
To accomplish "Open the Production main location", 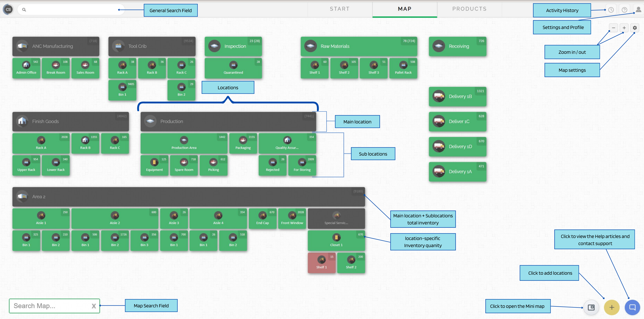I will 228,122.
